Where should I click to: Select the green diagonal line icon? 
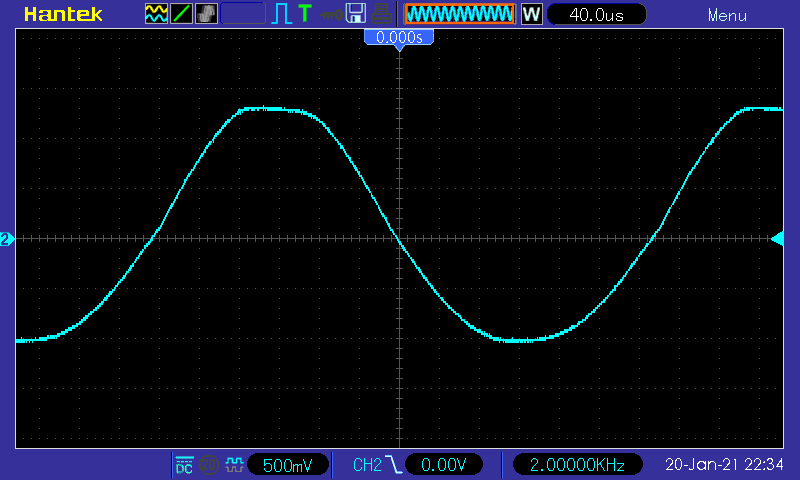[x=181, y=14]
